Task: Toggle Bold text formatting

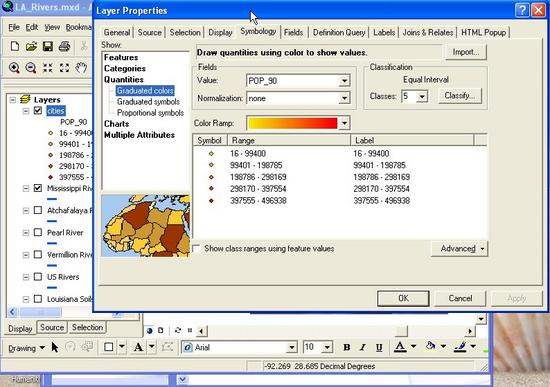Action: pyautogui.click(x=347, y=347)
